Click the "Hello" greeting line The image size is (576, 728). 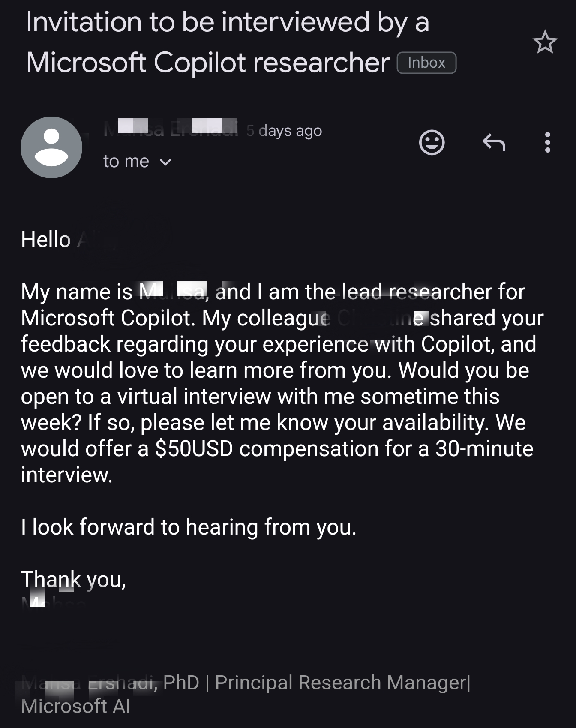46,239
